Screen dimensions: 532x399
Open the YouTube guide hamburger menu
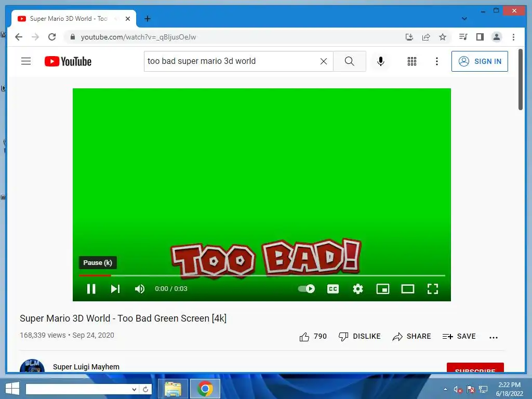[26, 61]
